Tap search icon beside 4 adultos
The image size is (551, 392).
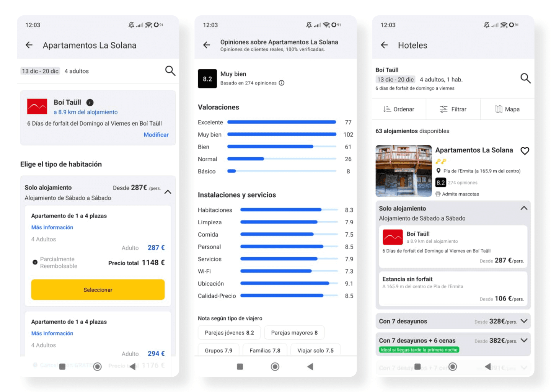(170, 71)
